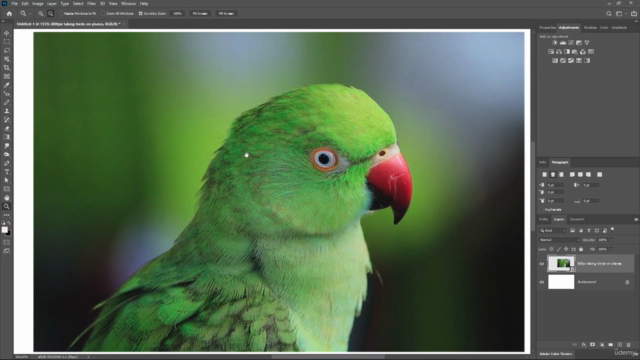This screenshot has width=640, height=360.
Task: Click the bird photo layer thumbnail
Action: (561, 264)
